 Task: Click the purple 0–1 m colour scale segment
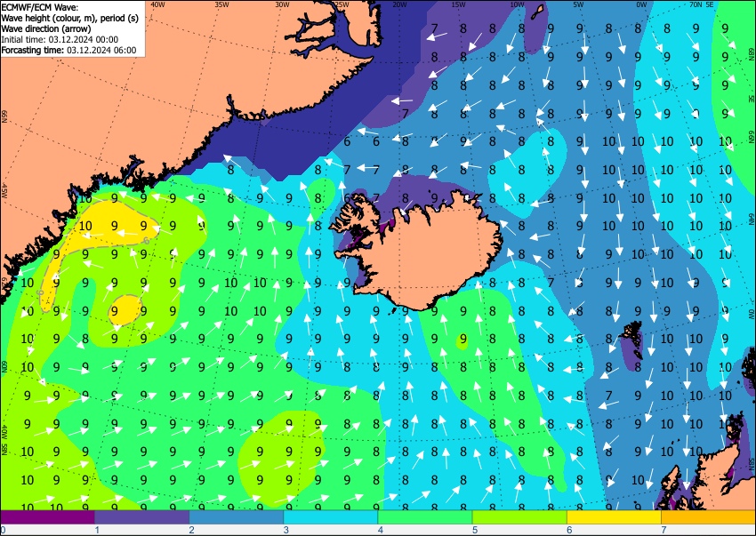pyautogui.click(x=47, y=517)
